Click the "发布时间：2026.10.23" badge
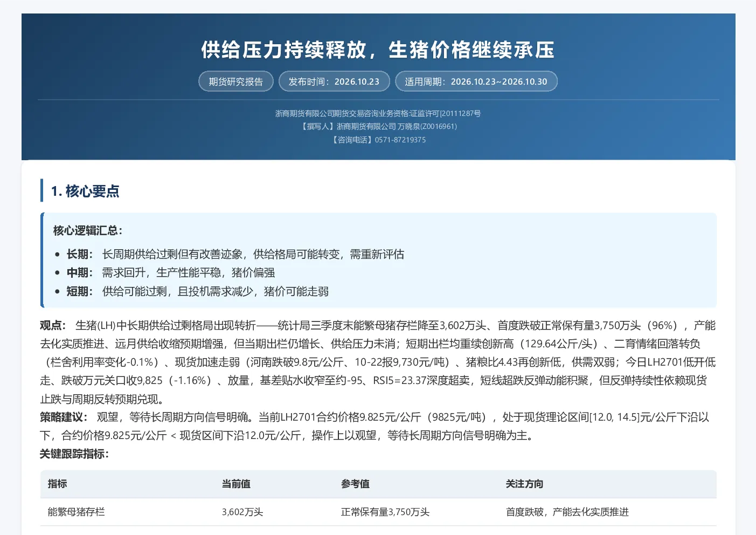Screen dimensions: 756x535 pos(334,81)
